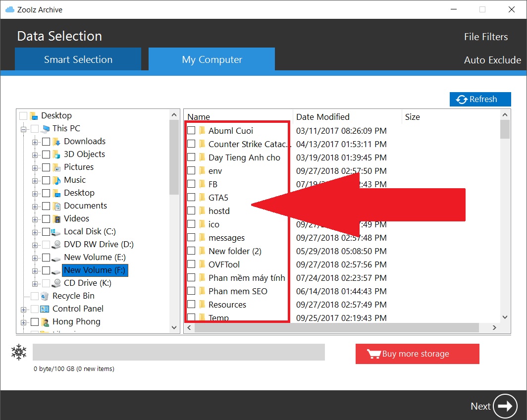Click the Music folder icon

[x=56, y=180]
